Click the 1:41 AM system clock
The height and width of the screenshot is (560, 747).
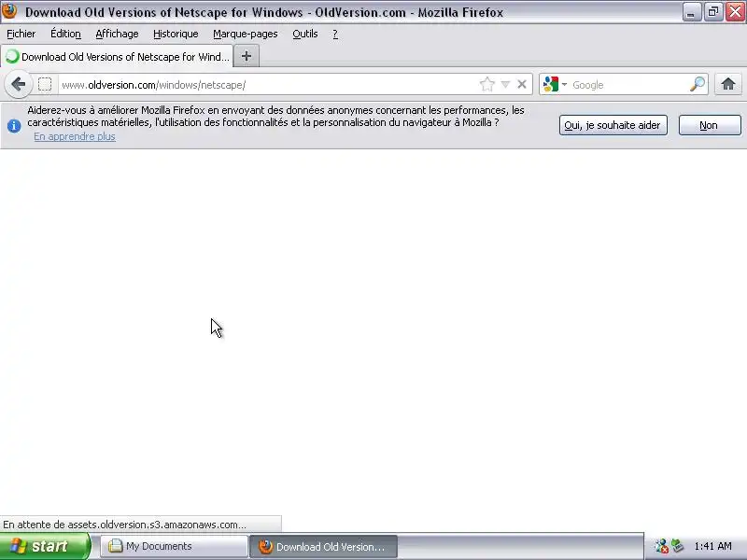point(712,546)
